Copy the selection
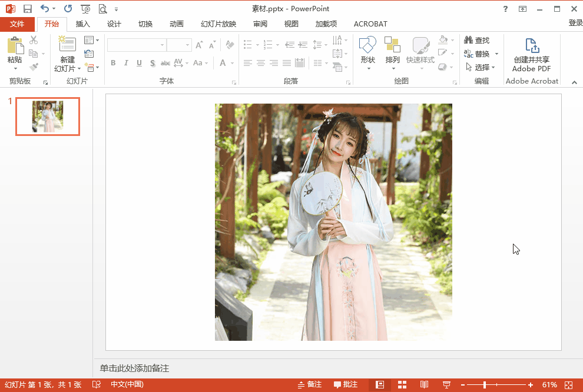This screenshot has height=392, width=583. pyautogui.click(x=34, y=54)
